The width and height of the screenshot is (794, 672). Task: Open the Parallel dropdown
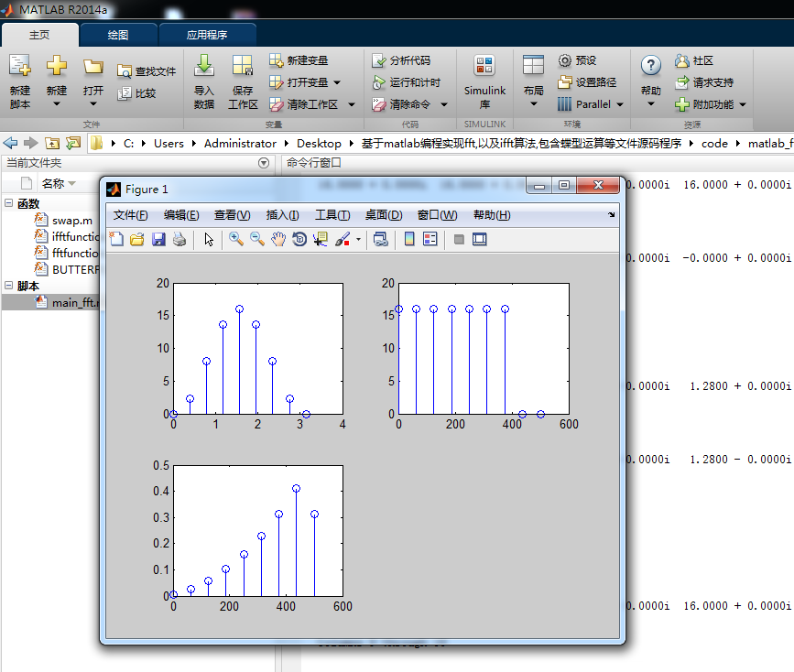(591, 103)
